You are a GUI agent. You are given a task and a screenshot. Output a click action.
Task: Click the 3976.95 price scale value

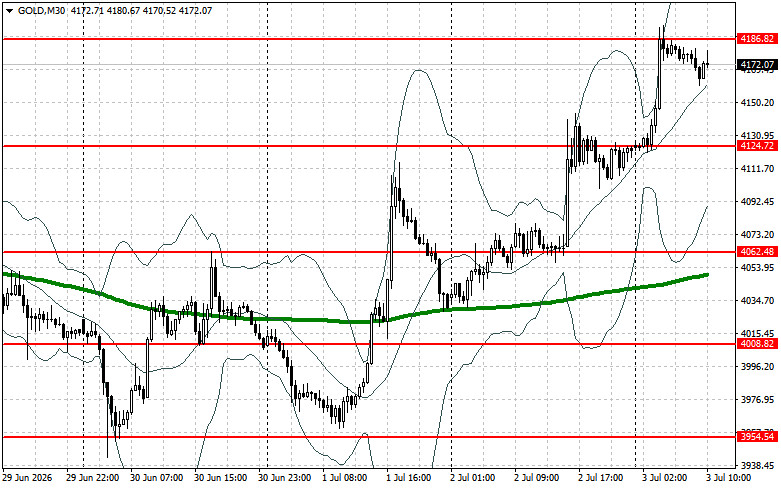(x=757, y=399)
